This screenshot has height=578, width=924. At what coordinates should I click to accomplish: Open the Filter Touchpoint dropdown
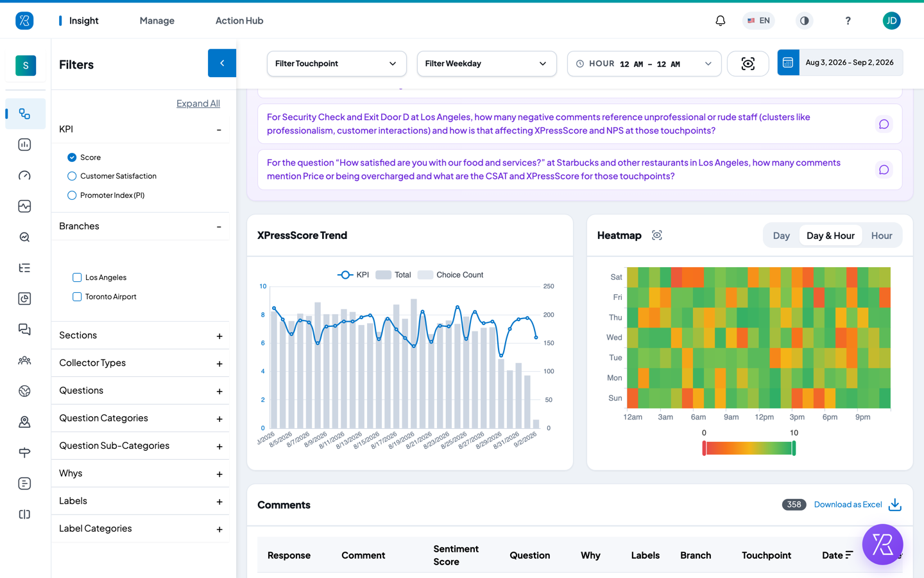pyautogui.click(x=337, y=64)
